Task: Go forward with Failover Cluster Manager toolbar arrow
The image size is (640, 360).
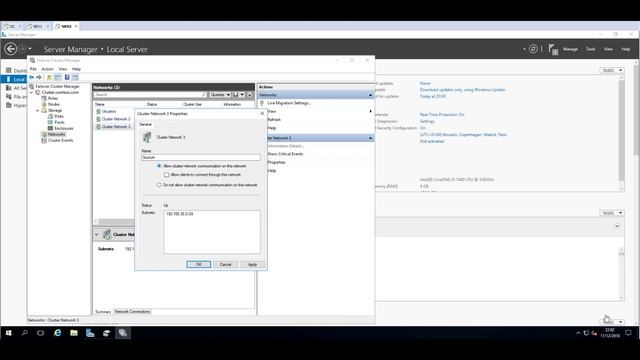Action: click(x=39, y=77)
